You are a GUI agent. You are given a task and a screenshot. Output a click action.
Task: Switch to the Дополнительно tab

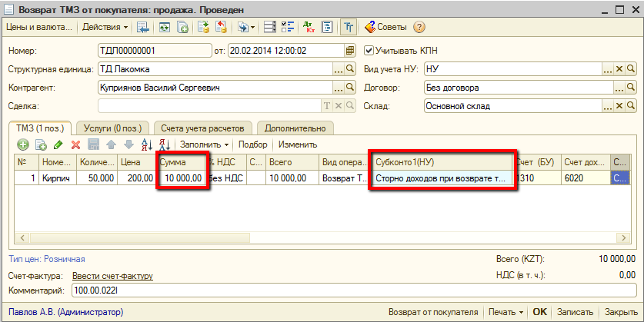[x=295, y=128]
